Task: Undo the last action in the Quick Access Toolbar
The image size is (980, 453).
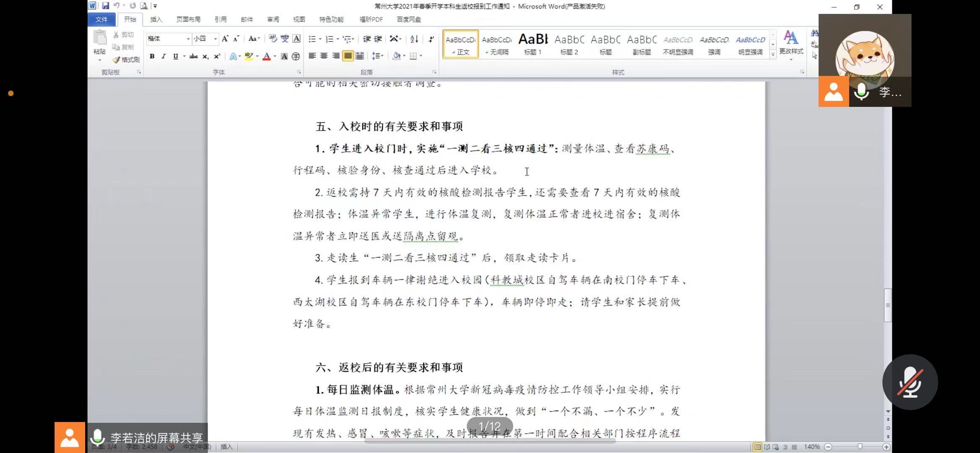Action: [116, 6]
